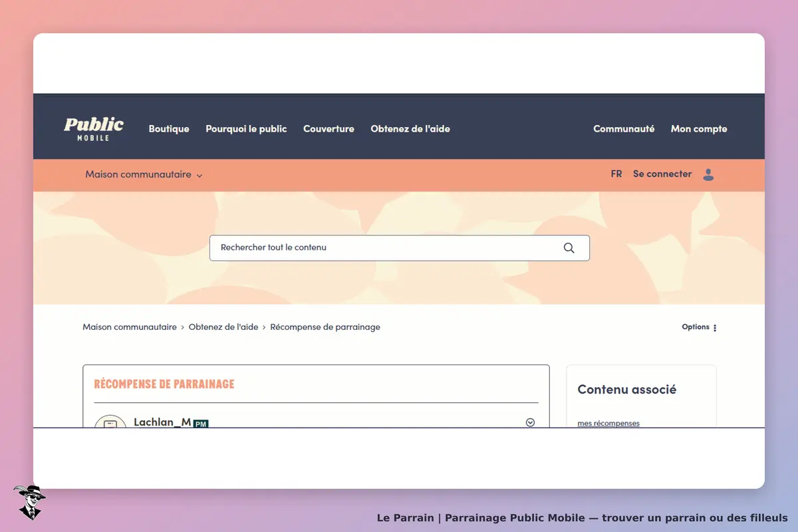
Task: Click the Contenu associé heading
Action: point(626,390)
